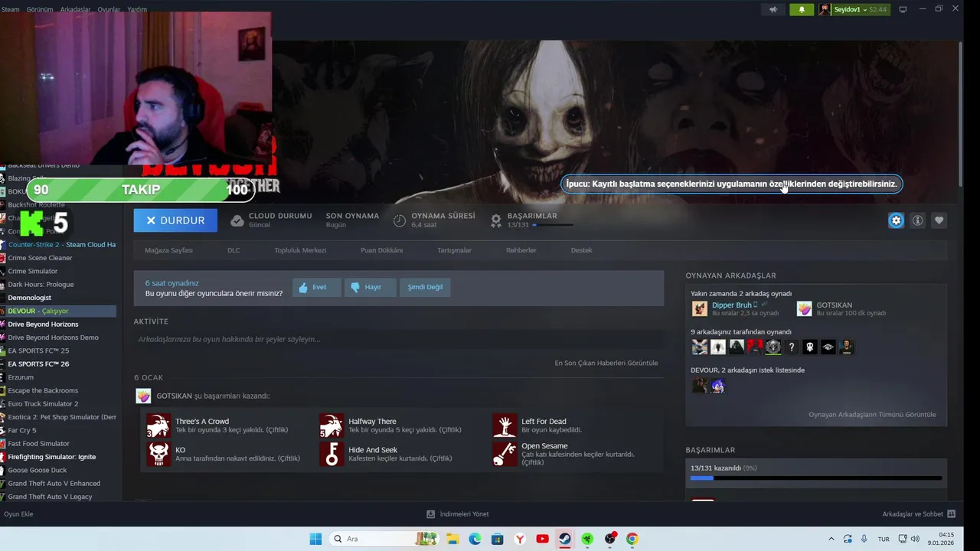Viewport: 980px width, 551px height.
Task: Open the Yardım menu
Action: 136,9
